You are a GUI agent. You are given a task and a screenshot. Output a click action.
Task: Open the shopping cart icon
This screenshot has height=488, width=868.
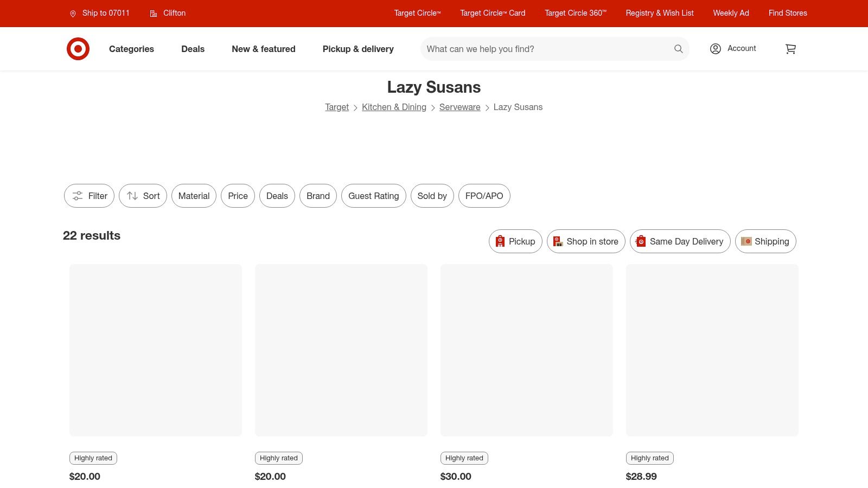tap(790, 49)
